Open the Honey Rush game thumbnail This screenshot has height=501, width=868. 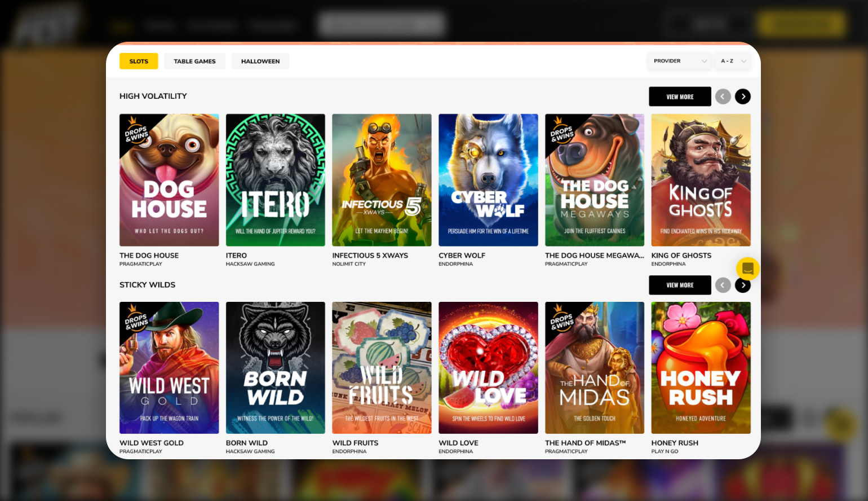click(701, 368)
